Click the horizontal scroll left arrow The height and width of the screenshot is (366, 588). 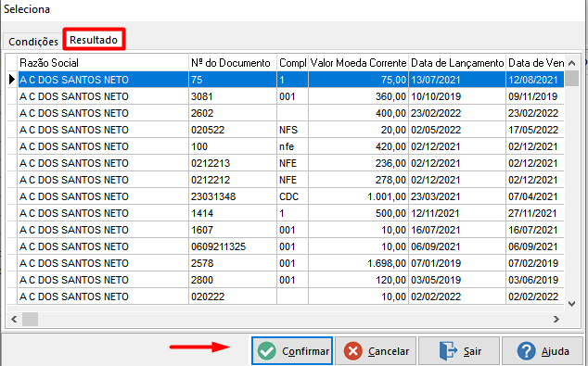[x=14, y=319]
